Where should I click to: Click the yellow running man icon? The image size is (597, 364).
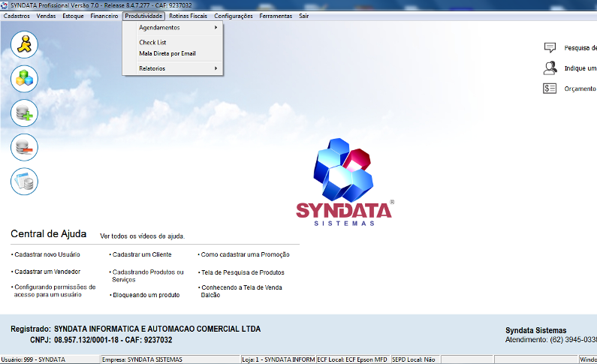coord(24,45)
